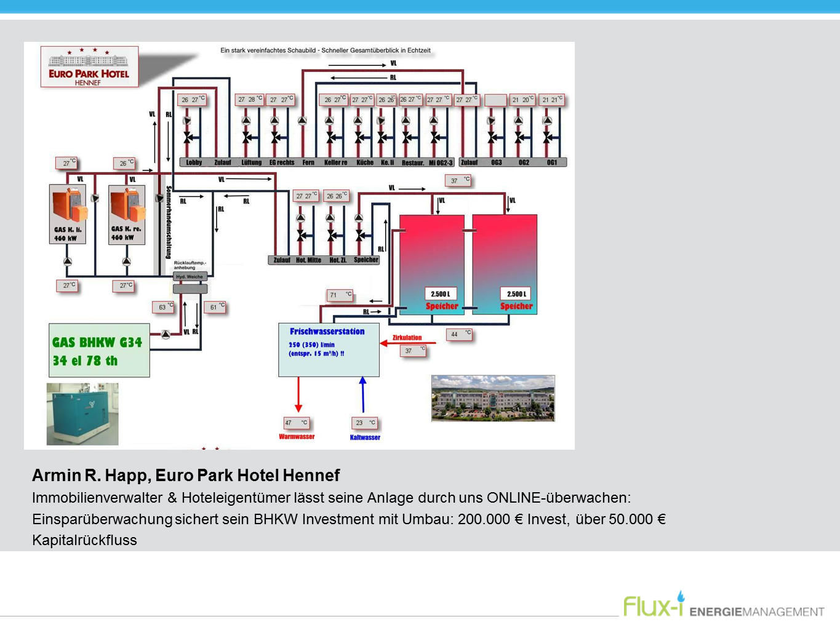Click the 44 °C temperature reading
The image size is (840, 630).
pyautogui.click(x=459, y=334)
